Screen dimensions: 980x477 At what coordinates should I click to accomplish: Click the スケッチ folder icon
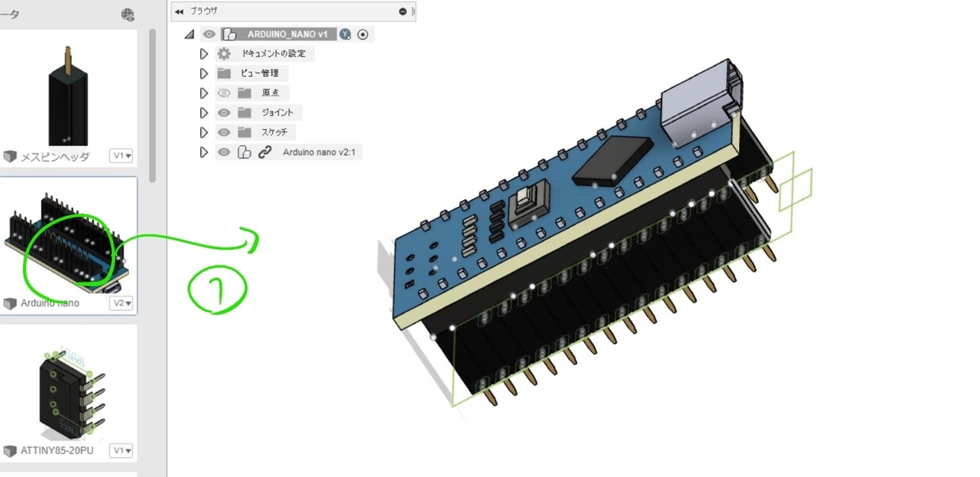point(244,132)
